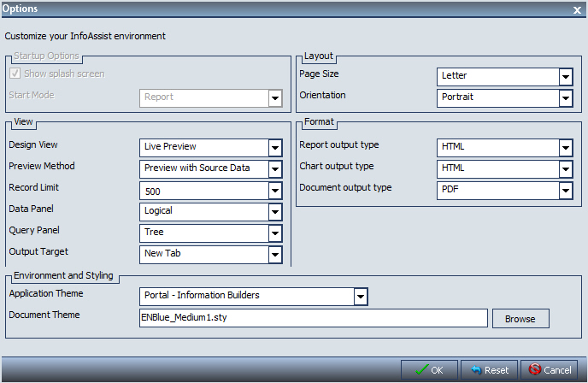
Task: Click the Application Theme label
Action: pyautogui.click(x=46, y=293)
